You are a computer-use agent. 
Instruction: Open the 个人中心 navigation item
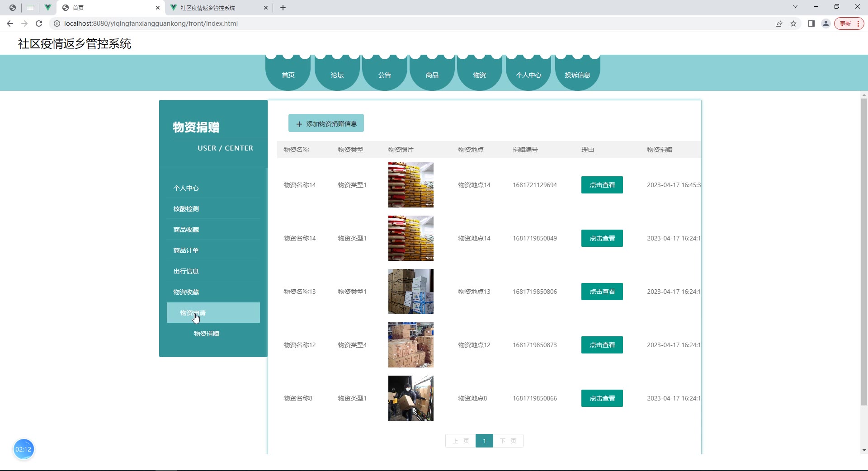click(x=528, y=74)
